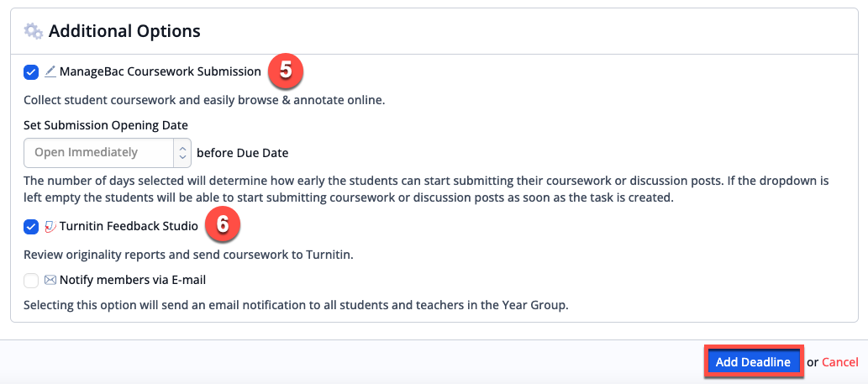Viewport: 868px width, 384px height.
Task: Open the Open Immediately dropdown
Action: (x=108, y=152)
